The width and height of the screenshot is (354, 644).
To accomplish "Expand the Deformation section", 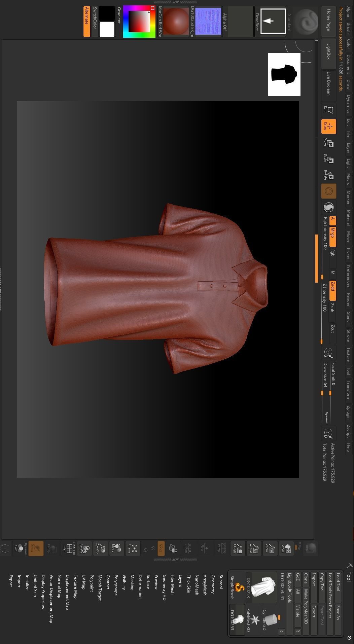I will [140, 586].
